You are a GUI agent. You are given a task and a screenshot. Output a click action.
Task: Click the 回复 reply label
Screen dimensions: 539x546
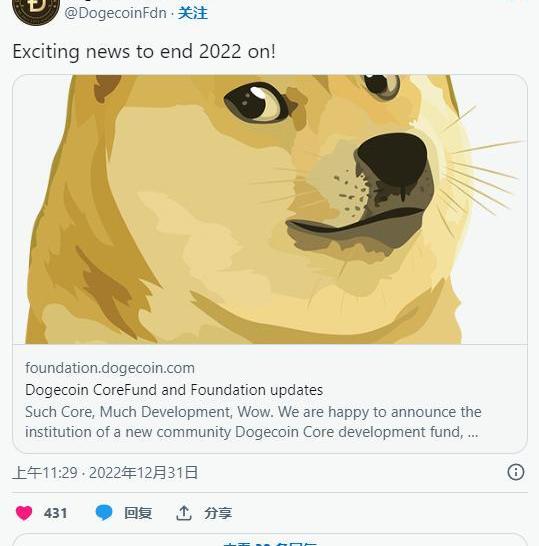coord(138,513)
